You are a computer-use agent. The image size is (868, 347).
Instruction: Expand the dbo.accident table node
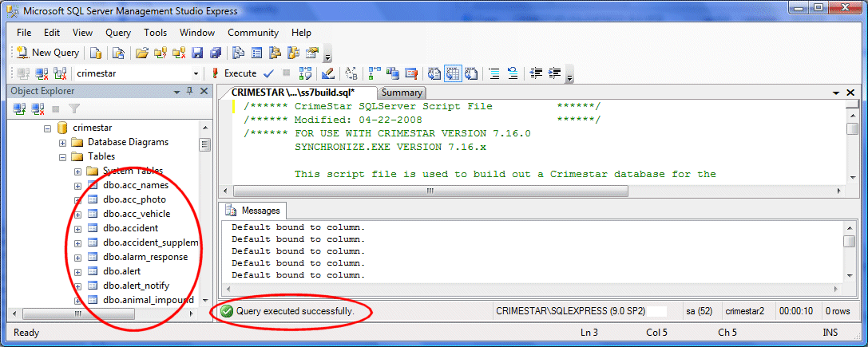tap(77, 228)
